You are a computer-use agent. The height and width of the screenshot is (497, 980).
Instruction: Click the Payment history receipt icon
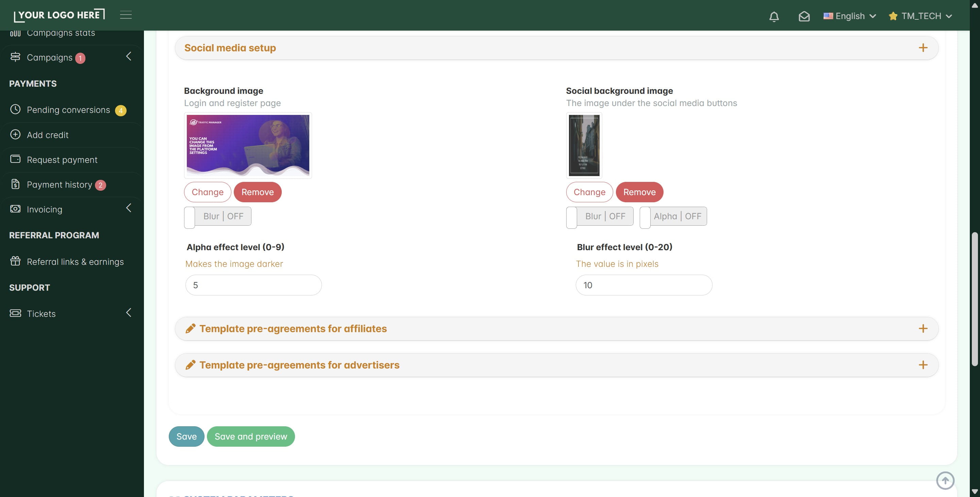click(15, 184)
